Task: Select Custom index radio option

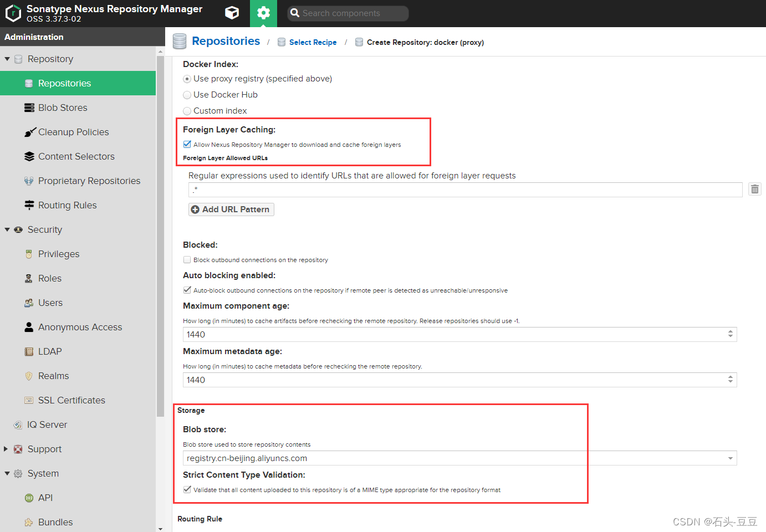Action: tap(187, 111)
